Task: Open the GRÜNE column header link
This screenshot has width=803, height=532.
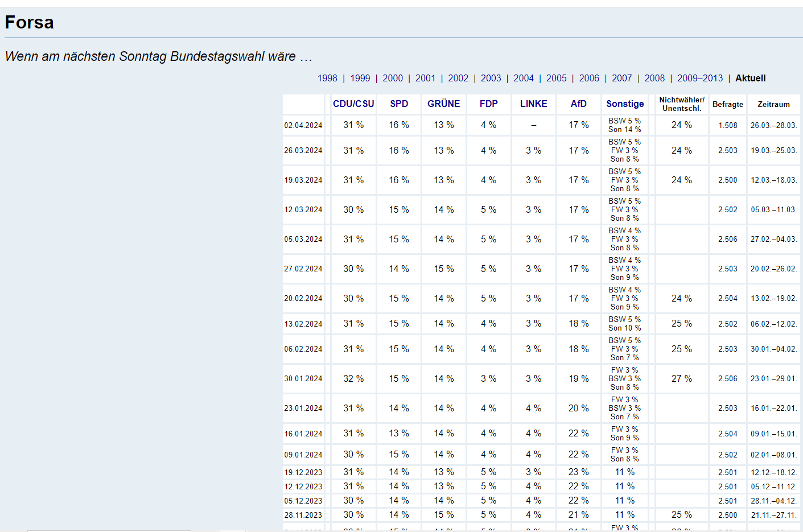Action: coord(444,104)
